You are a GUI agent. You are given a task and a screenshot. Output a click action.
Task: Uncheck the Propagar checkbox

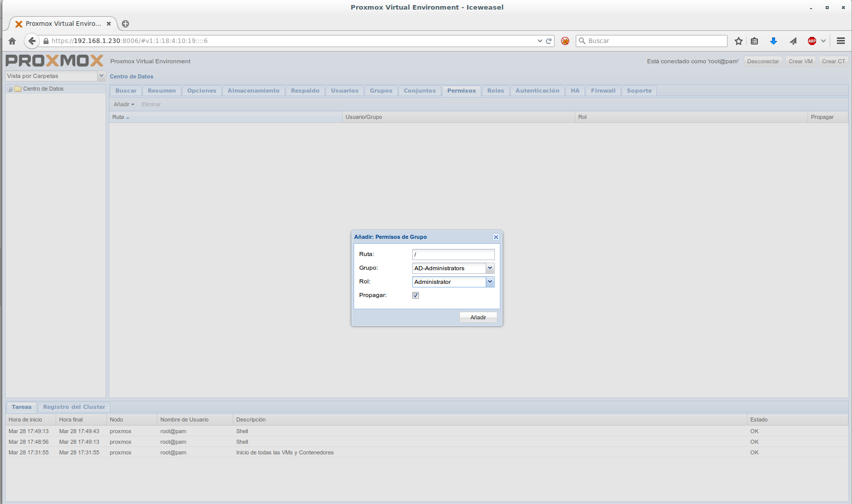pos(415,296)
